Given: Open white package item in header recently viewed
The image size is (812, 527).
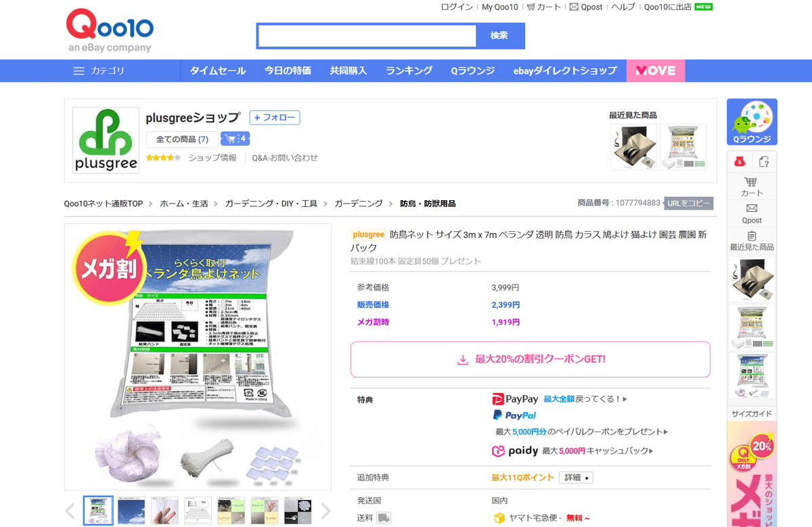Looking at the screenshot, I should coord(683,147).
